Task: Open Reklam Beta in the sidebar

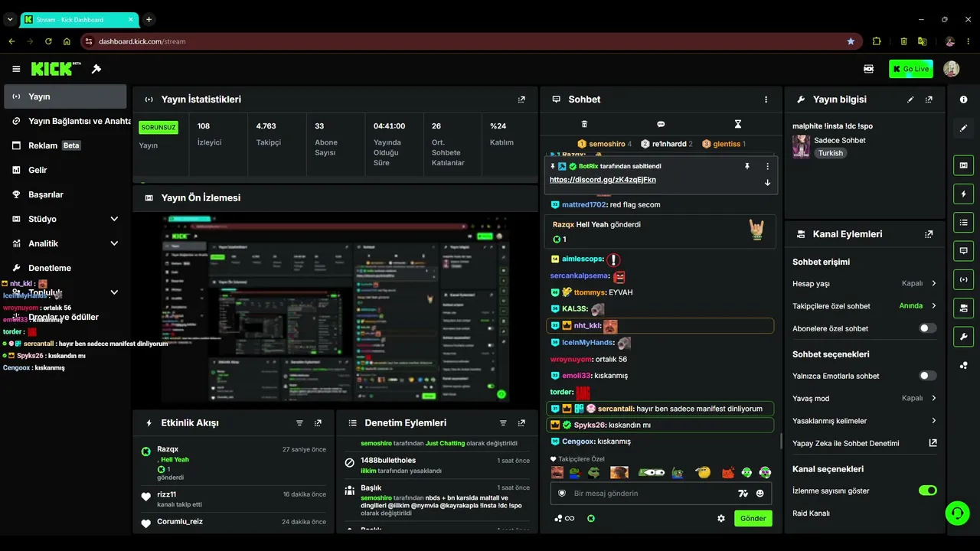Action: tap(65, 145)
